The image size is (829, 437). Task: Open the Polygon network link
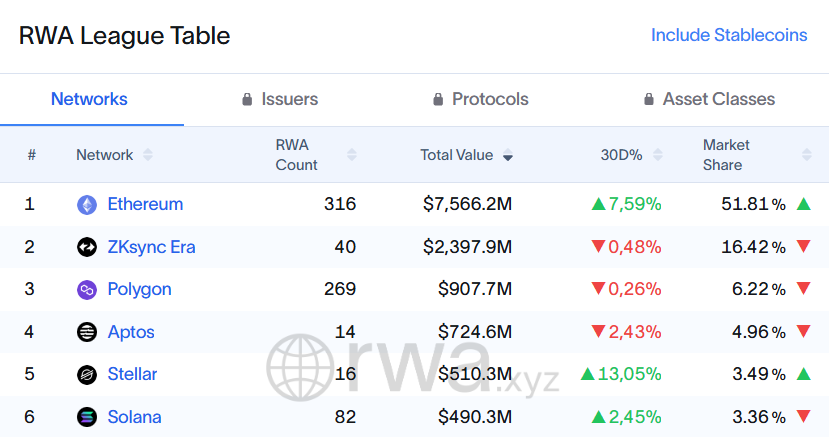(139, 289)
